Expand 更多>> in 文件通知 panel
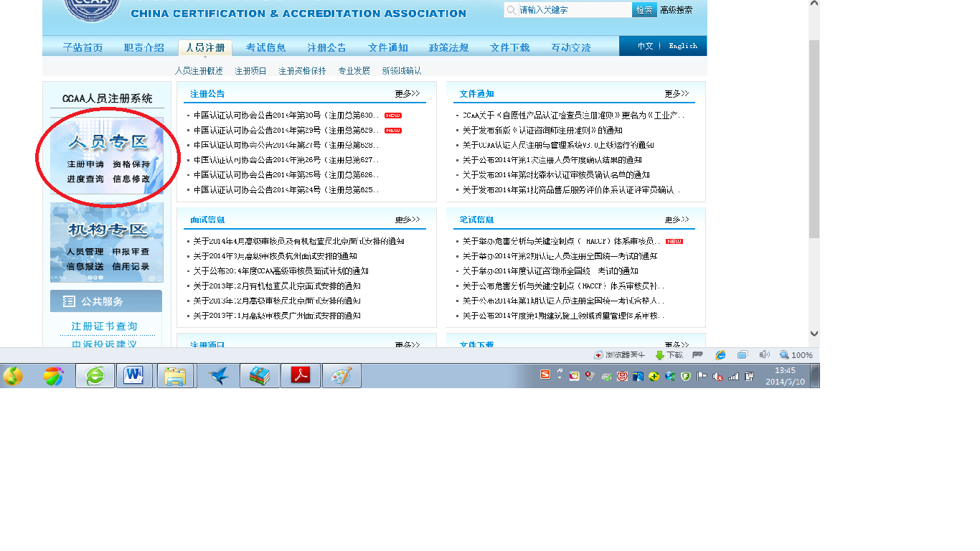Viewport: 980px width, 551px height. point(677,93)
